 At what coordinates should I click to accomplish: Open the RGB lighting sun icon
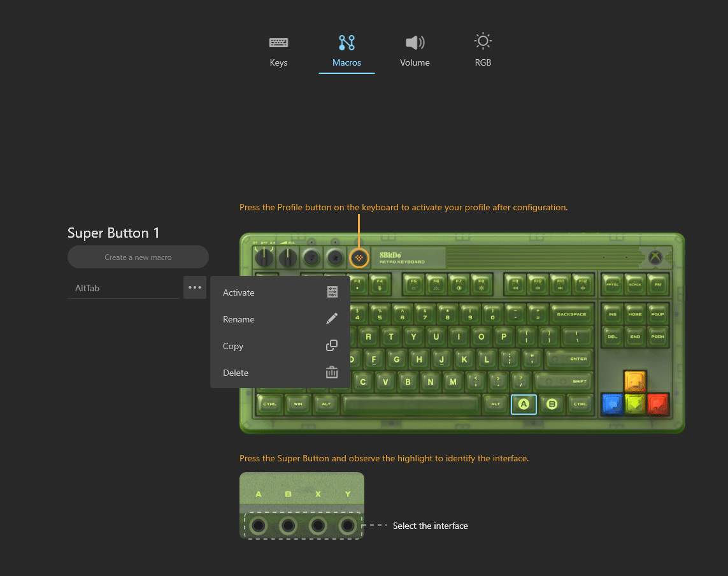tap(483, 41)
